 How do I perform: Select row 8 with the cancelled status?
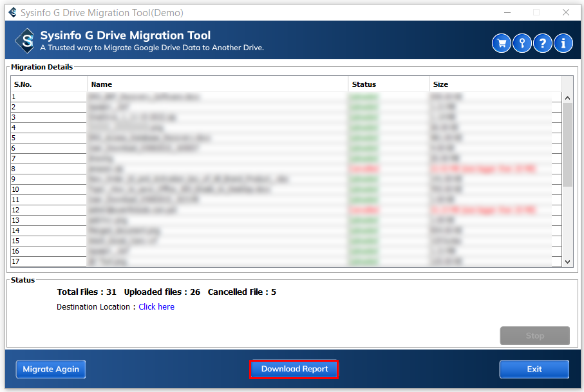pos(219,169)
